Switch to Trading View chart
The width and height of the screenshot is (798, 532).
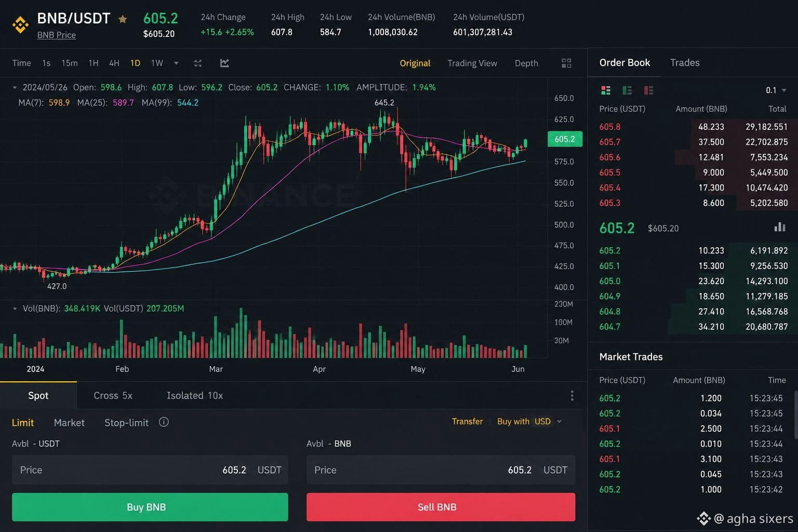click(x=472, y=63)
